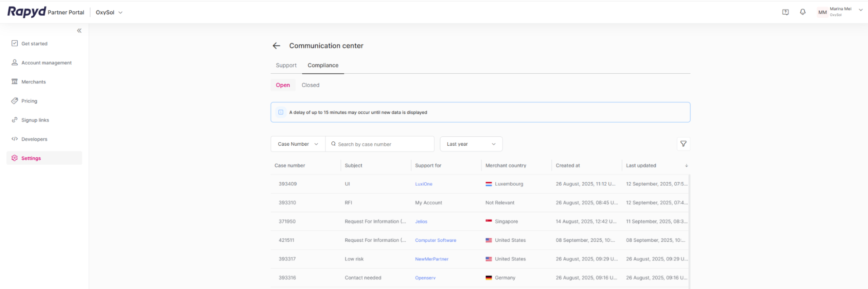Collapse the sidebar with double-chevron icon

pyautogui.click(x=79, y=30)
